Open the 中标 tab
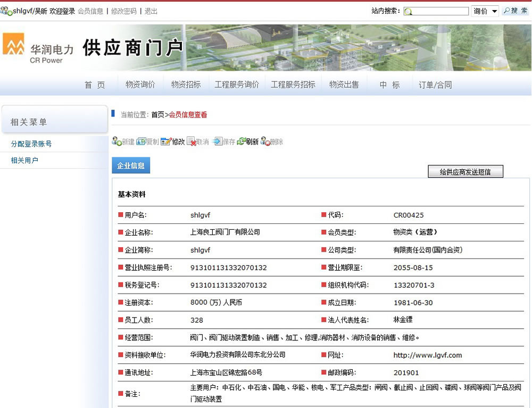 click(390, 84)
